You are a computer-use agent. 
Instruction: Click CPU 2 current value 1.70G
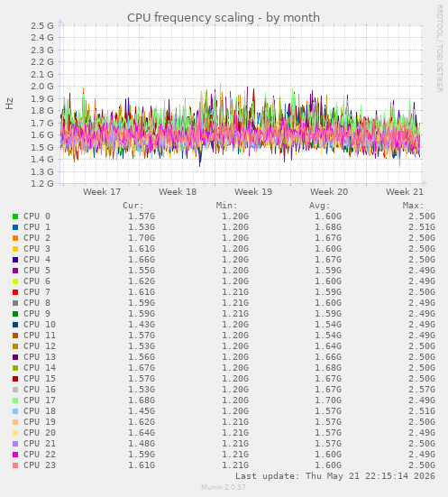pos(142,238)
